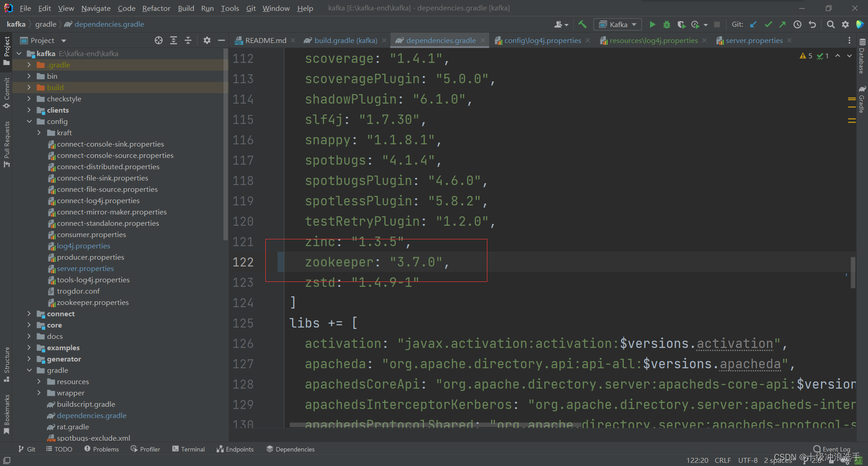Run the Kafka configuration

(652, 24)
